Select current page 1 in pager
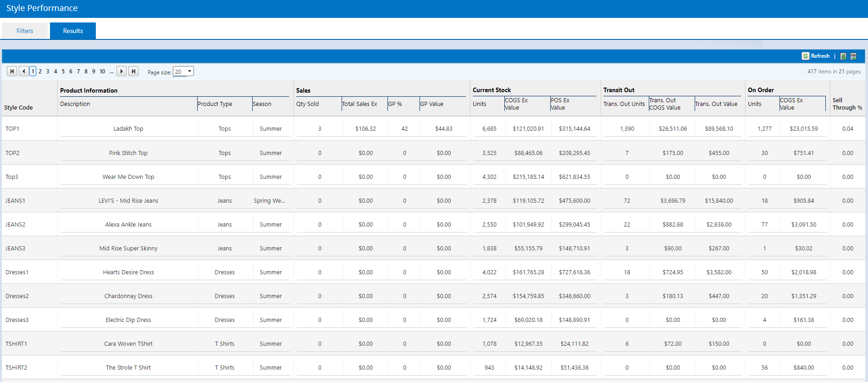The height and width of the screenshot is (382, 868). pos(33,72)
